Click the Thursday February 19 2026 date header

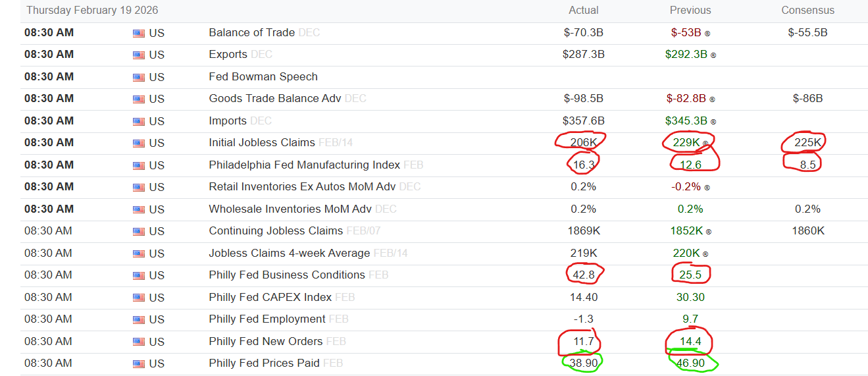click(92, 10)
